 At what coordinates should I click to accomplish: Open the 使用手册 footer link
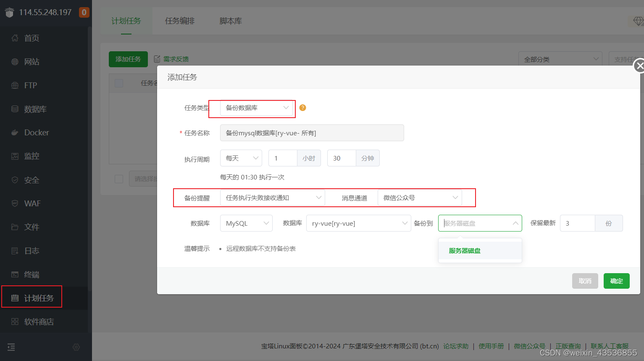coord(491,346)
